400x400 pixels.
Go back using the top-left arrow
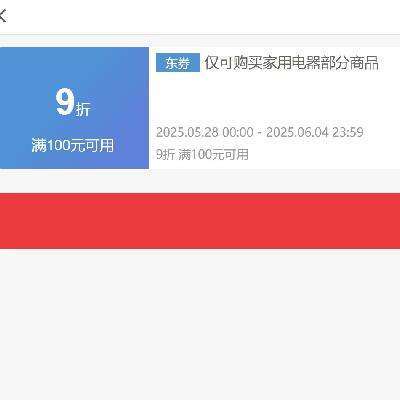(3, 16)
